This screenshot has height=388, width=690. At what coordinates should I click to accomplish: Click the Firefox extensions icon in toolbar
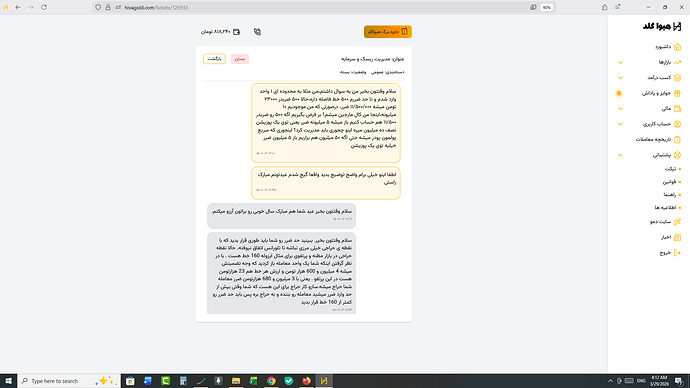[x=604, y=7]
